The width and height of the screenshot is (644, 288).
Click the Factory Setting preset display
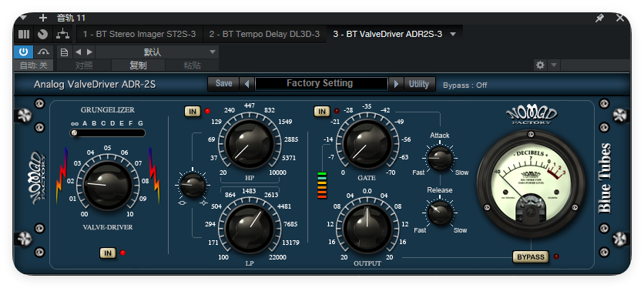click(x=321, y=83)
